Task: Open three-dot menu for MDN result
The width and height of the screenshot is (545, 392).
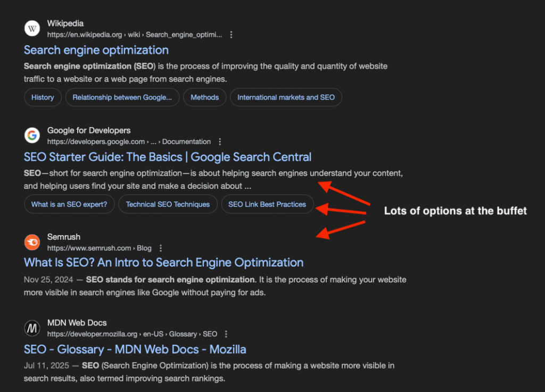Action: point(226,334)
